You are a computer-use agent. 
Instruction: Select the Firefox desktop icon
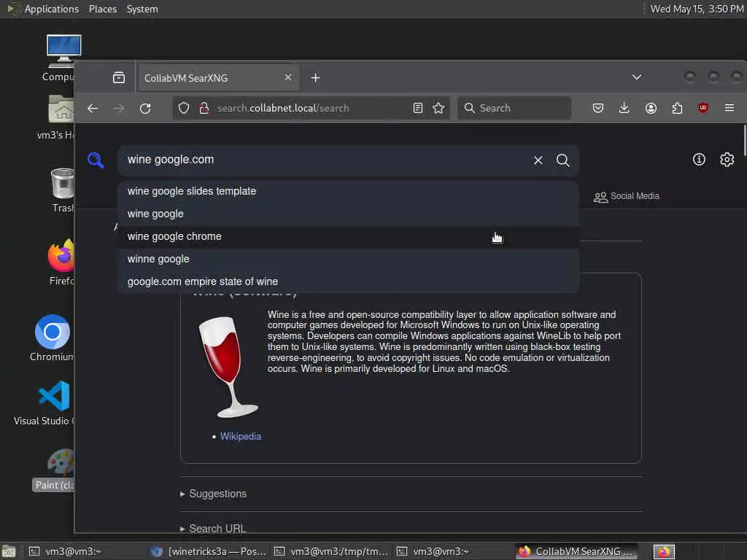(61, 262)
